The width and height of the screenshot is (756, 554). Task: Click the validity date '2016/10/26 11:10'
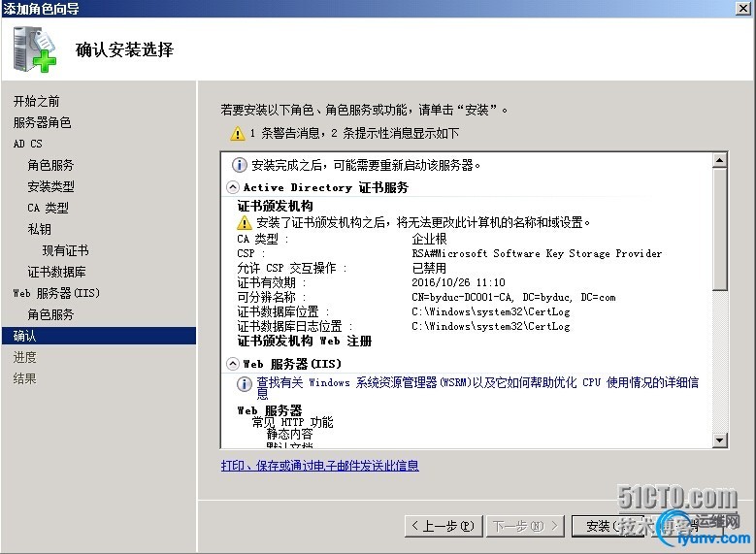(x=458, y=282)
